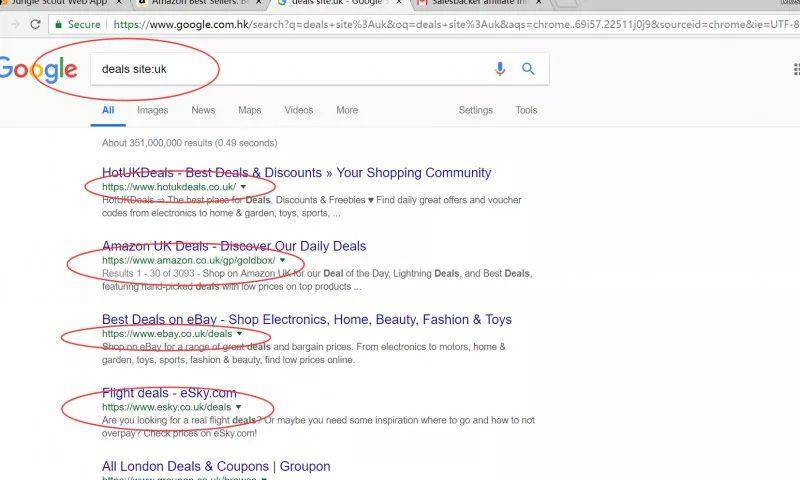Click the https://www.esky.co.uk/deals green URL

tap(166, 408)
